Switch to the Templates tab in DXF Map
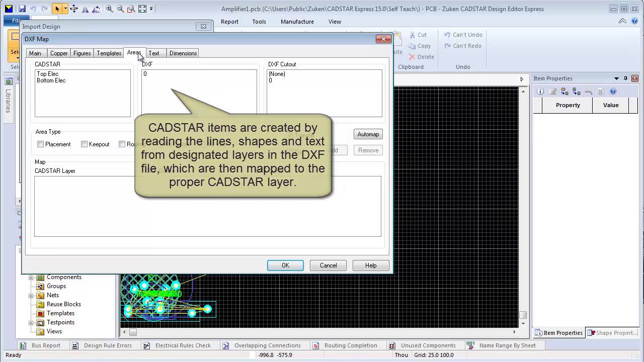This screenshot has width=644, height=362. [109, 53]
